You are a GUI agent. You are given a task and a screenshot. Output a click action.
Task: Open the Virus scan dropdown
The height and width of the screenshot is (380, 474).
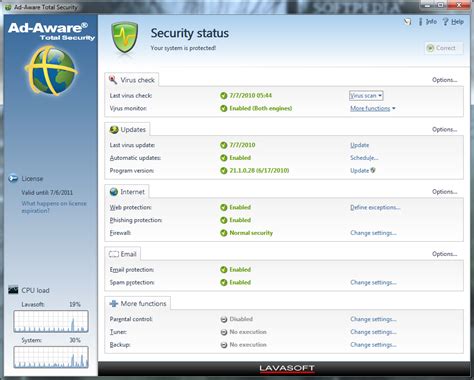click(366, 96)
